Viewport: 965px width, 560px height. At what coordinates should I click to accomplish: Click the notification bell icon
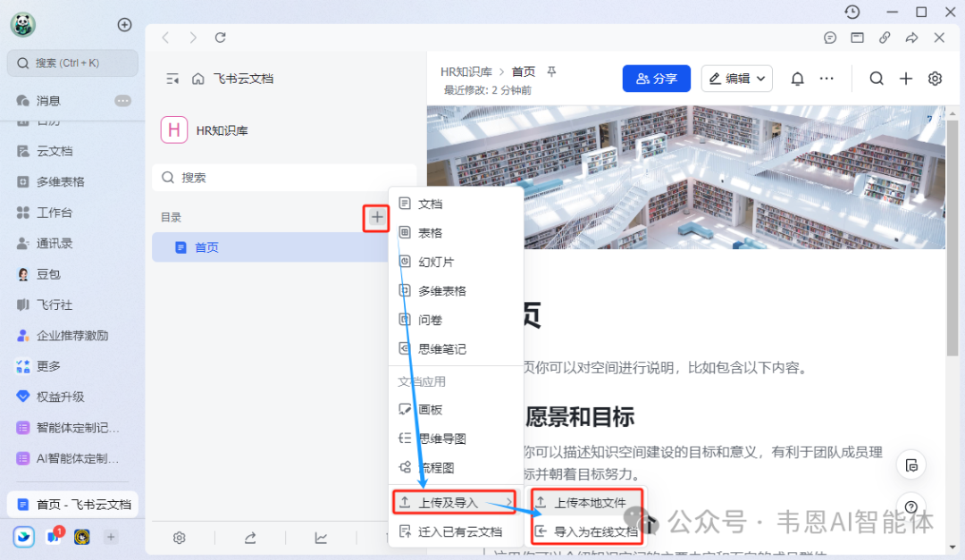pos(797,79)
